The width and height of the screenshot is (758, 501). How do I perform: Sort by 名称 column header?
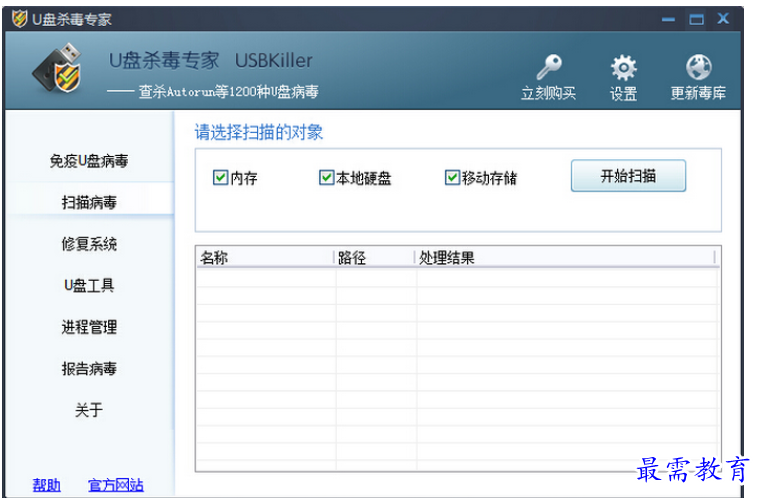click(x=265, y=258)
